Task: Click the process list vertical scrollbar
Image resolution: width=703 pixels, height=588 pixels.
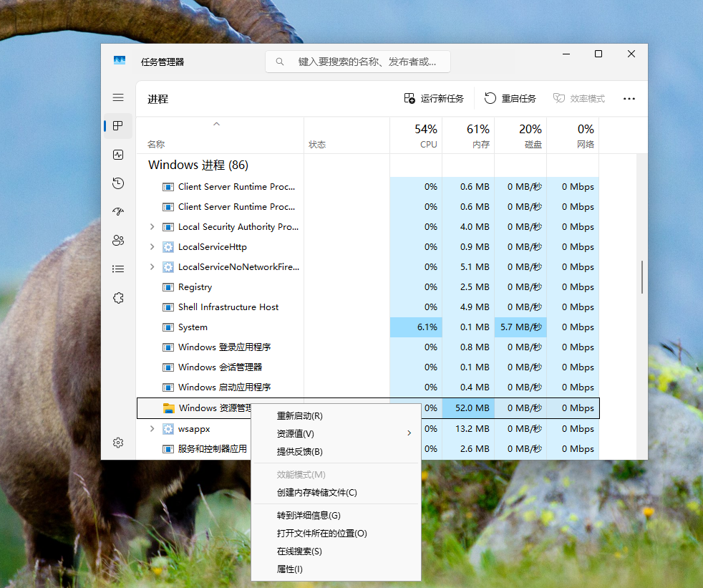Action: pyautogui.click(x=642, y=277)
